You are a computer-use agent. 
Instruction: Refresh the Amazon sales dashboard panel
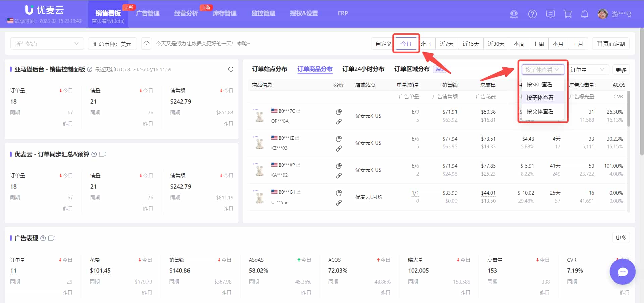pyautogui.click(x=231, y=69)
